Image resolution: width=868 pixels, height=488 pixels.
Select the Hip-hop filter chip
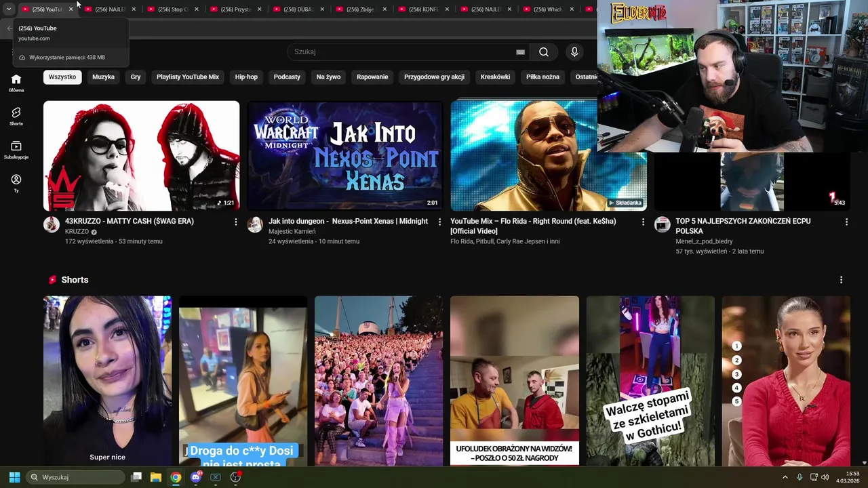(x=246, y=77)
